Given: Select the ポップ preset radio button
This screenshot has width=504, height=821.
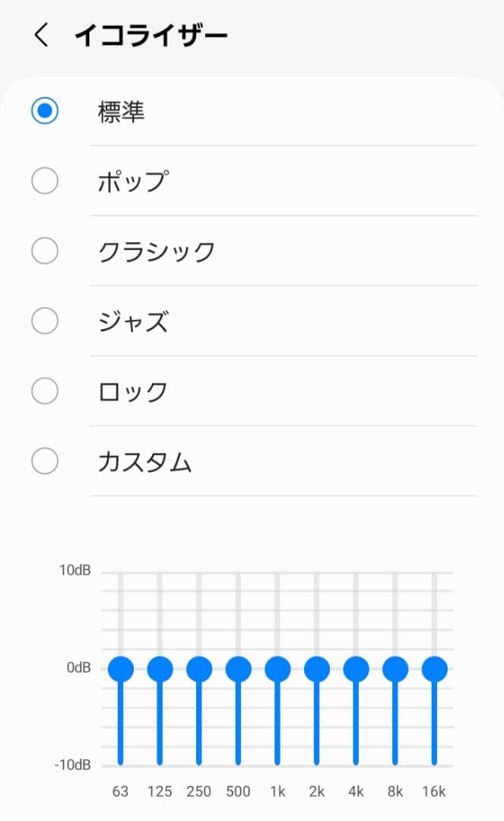Looking at the screenshot, I should click(x=45, y=181).
